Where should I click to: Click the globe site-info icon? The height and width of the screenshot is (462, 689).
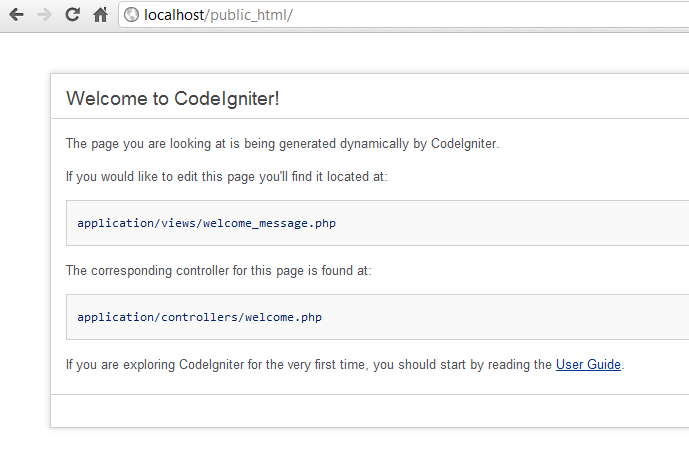point(131,16)
